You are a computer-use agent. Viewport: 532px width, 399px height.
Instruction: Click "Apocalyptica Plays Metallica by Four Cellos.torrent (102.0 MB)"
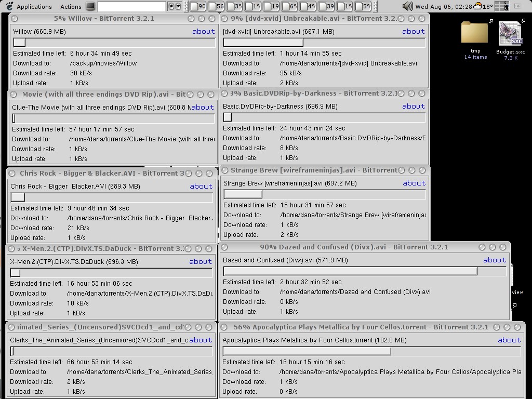pos(314,340)
